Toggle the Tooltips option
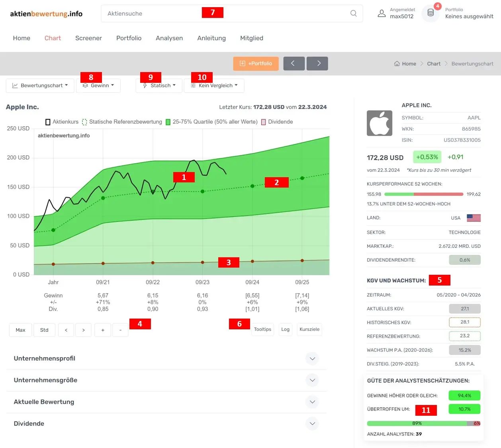The image size is (501, 448). 262,329
